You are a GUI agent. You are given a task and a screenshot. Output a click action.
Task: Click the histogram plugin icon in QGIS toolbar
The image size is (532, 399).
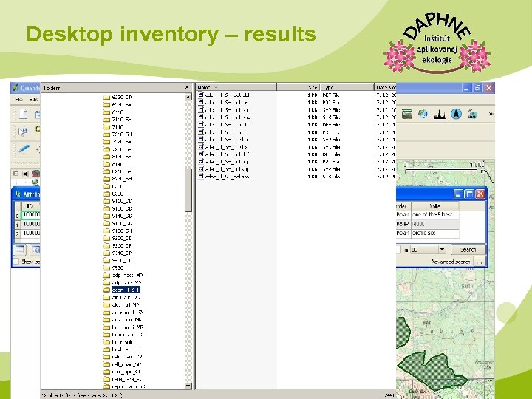tap(440, 115)
